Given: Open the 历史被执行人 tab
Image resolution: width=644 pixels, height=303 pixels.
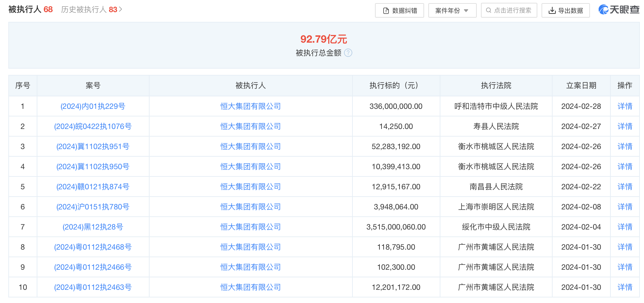Looking at the screenshot, I should 89,9.
